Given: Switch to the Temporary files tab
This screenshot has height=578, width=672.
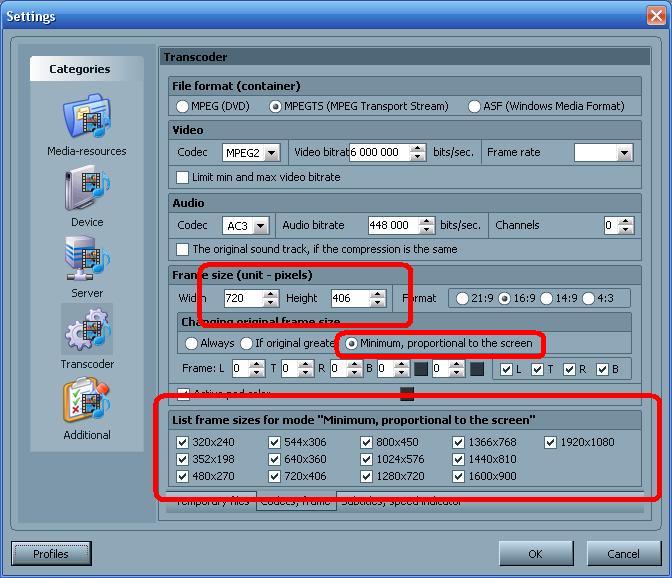Looking at the screenshot, I should pyautogui.click(x=212, y=501).
